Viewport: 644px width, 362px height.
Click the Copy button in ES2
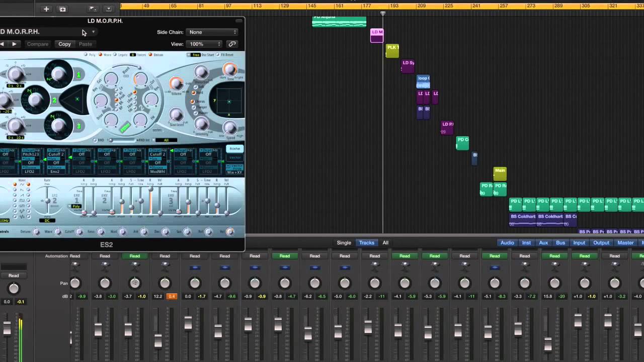point(64,44)
